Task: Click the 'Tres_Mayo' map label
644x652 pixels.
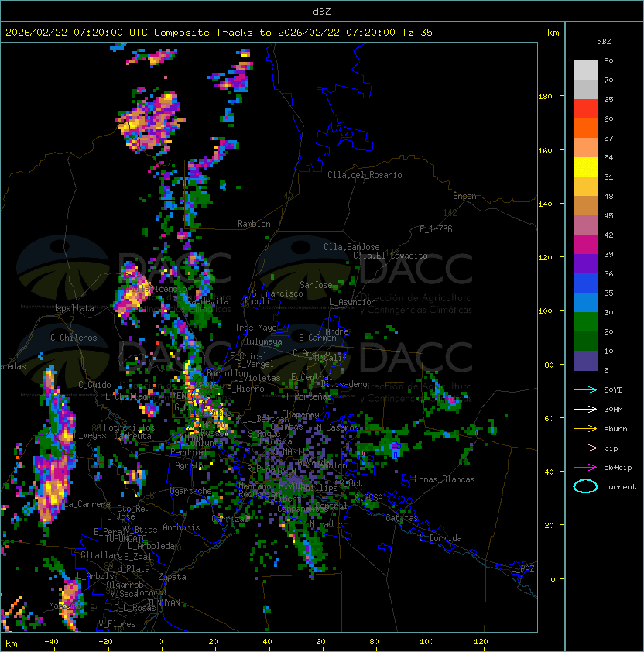Action: coord(255,328)
